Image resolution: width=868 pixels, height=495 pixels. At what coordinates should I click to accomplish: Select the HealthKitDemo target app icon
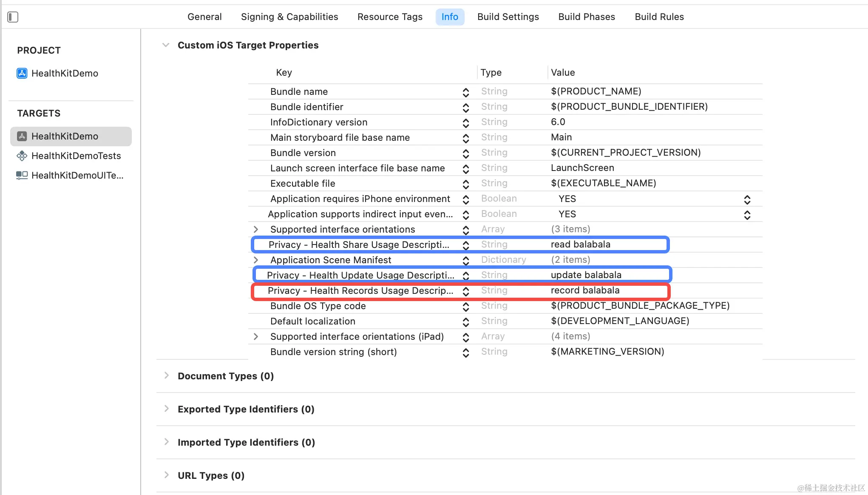(x=22, y=136)
